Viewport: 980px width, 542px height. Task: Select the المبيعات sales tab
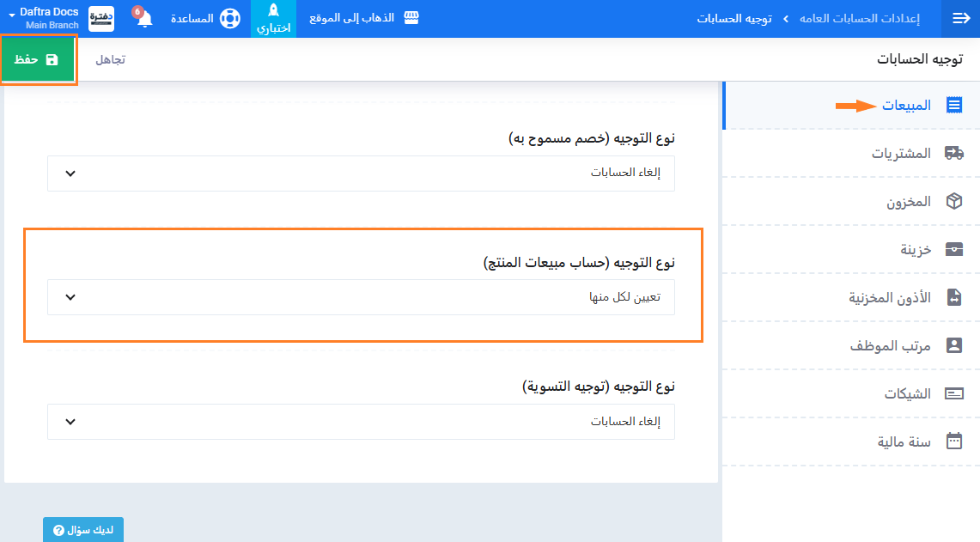906,106
